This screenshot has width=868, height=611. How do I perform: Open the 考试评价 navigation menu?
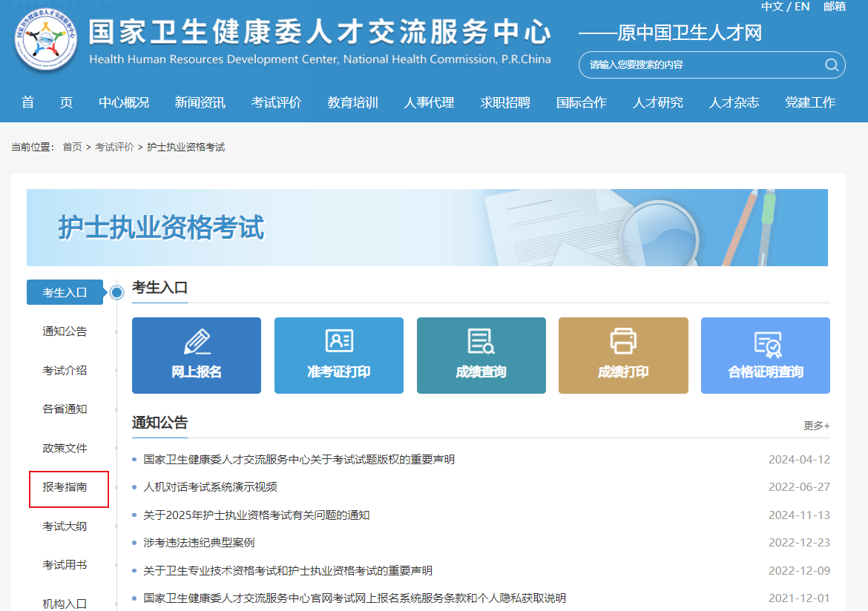[x=276, y=103]
